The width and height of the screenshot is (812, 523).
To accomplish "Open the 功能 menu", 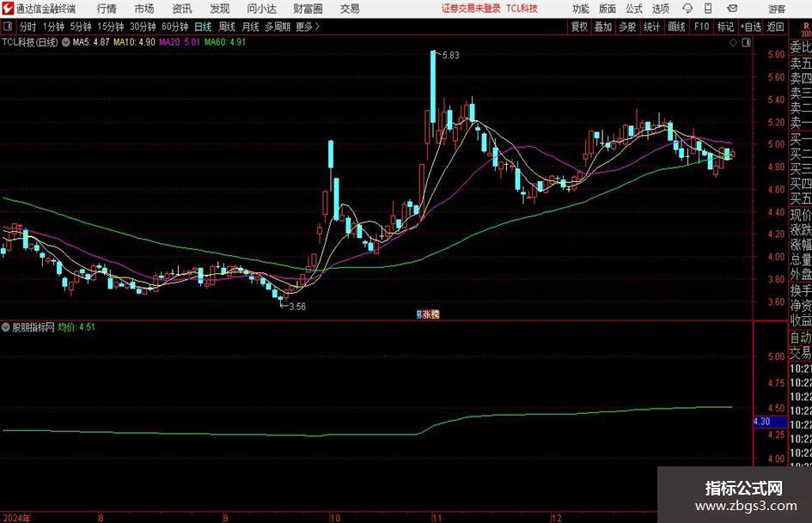I will pos(581,9).
